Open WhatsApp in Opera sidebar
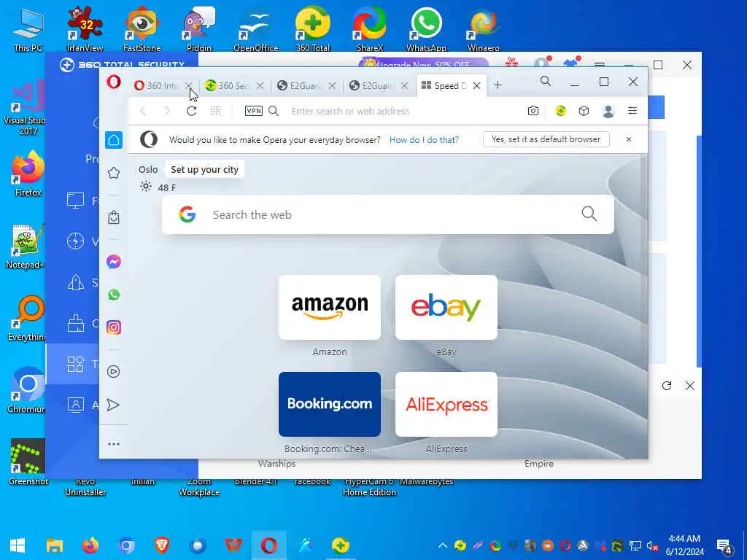The height and width of the screenshot is (560, 747). click(114, 295)
